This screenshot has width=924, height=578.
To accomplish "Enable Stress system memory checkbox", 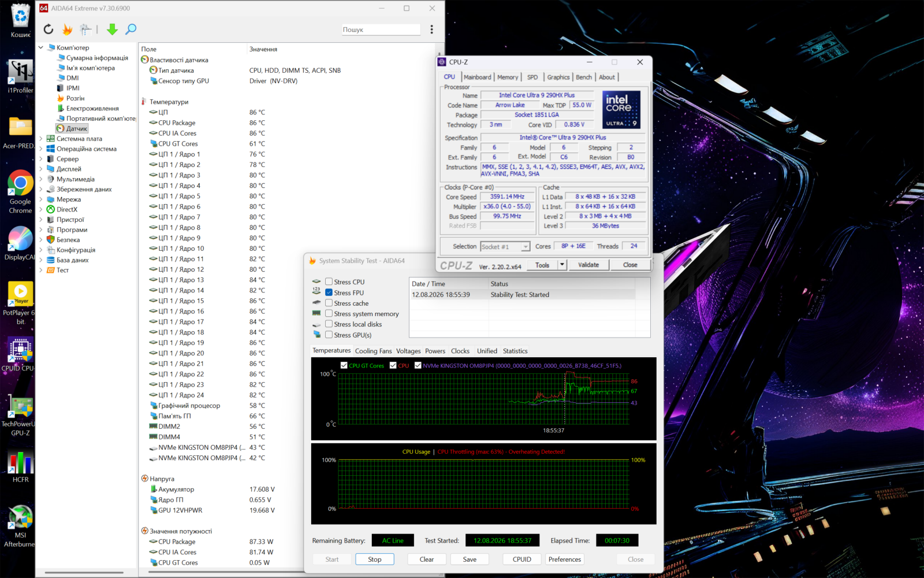I will pos(329,313).
